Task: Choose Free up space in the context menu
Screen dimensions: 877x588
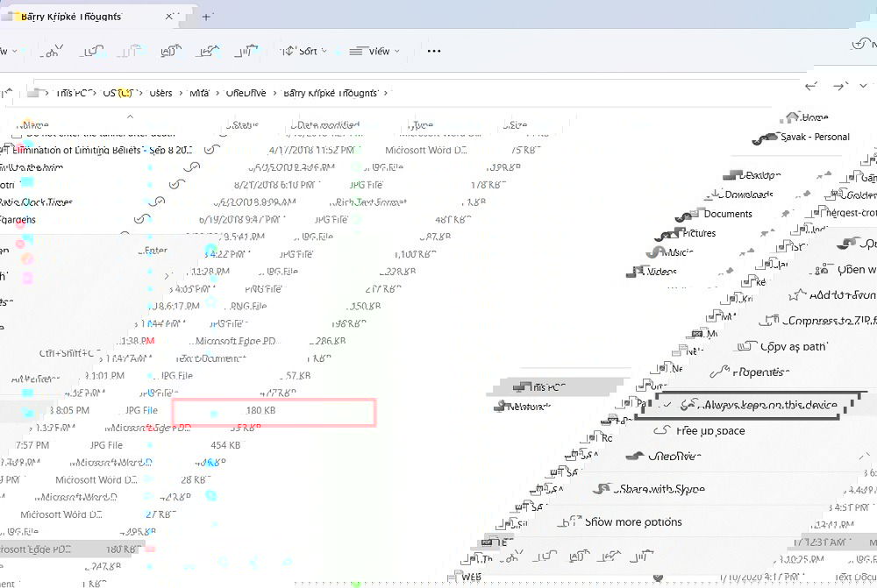Action: click(x=699, y=431)
